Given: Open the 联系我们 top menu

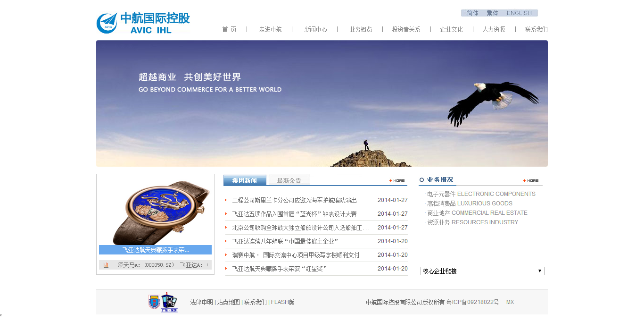Looking at the screenshot, I should coord(537,29).
